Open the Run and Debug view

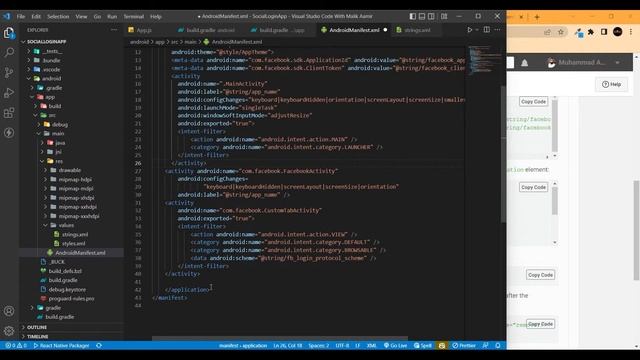tap(9, 93)
